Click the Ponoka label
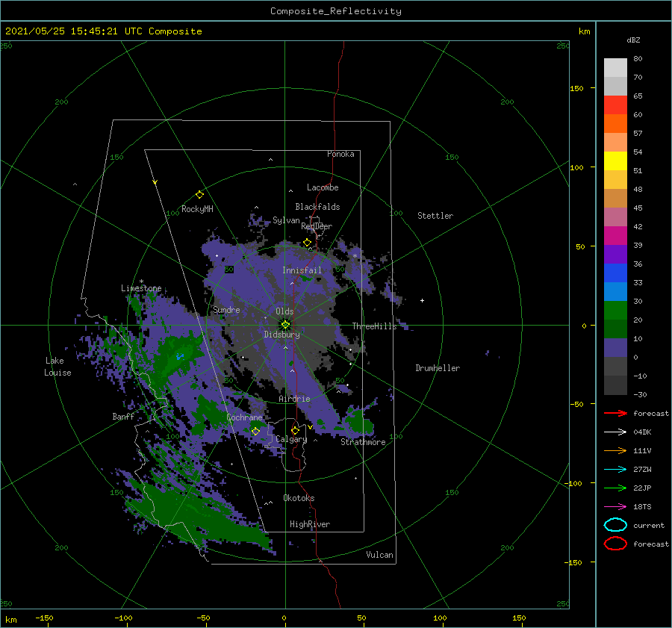672x628 pixels. (x=340, y=154)
